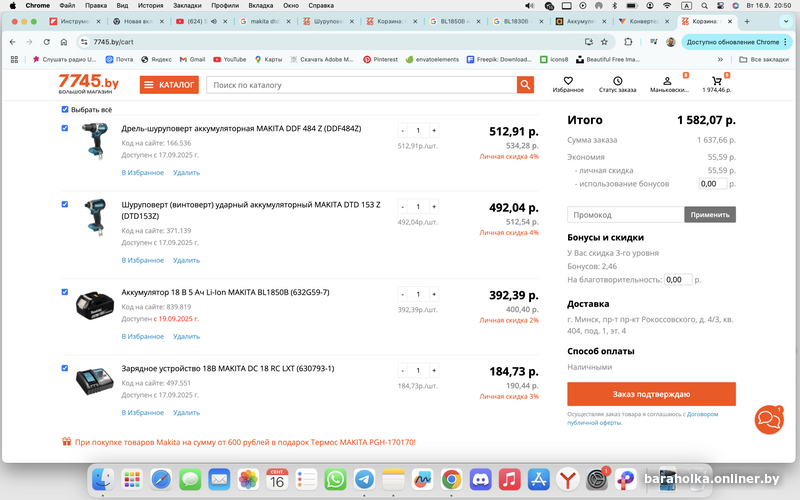Expand hidden bookmarks with double chevron
Viewport: 800px width, 500px height.
pos(720,60)
